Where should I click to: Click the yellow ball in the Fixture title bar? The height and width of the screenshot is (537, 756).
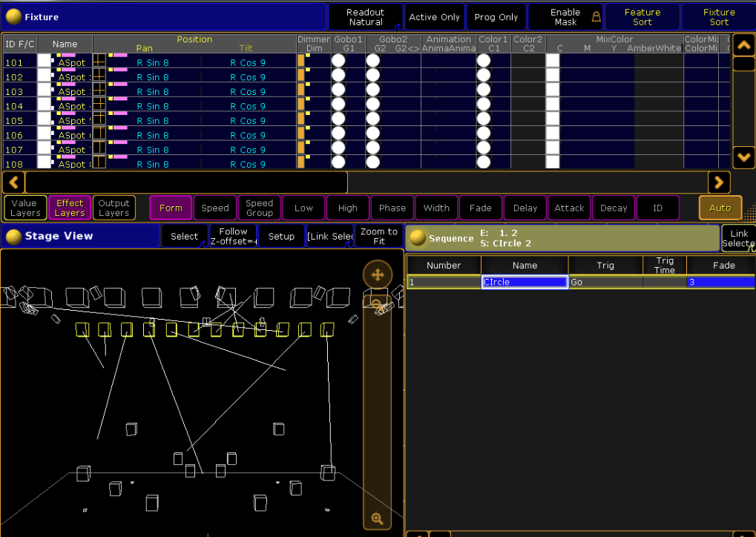pyautogui.click(x=13, y=16)
